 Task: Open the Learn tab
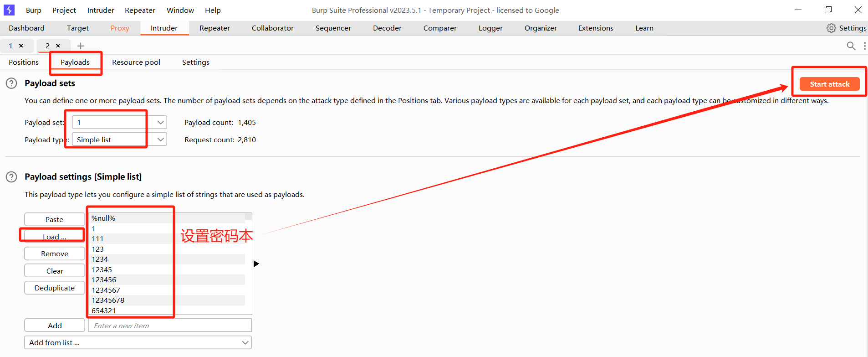644,28
